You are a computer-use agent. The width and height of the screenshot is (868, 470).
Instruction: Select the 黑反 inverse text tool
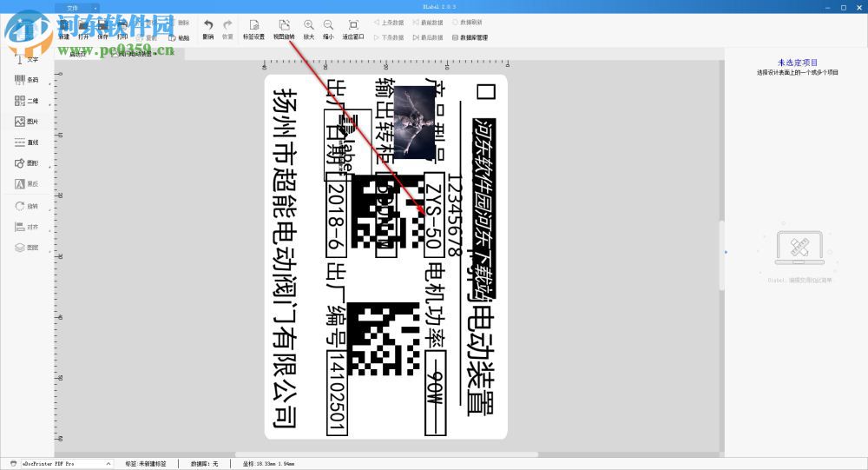pyautogui.click(x=26, y=184)
